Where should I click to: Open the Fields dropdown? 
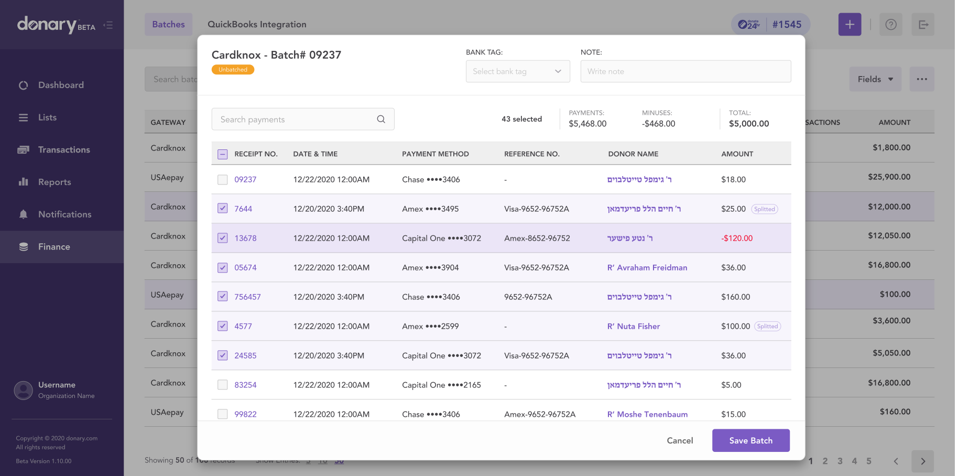click(875, 79)
